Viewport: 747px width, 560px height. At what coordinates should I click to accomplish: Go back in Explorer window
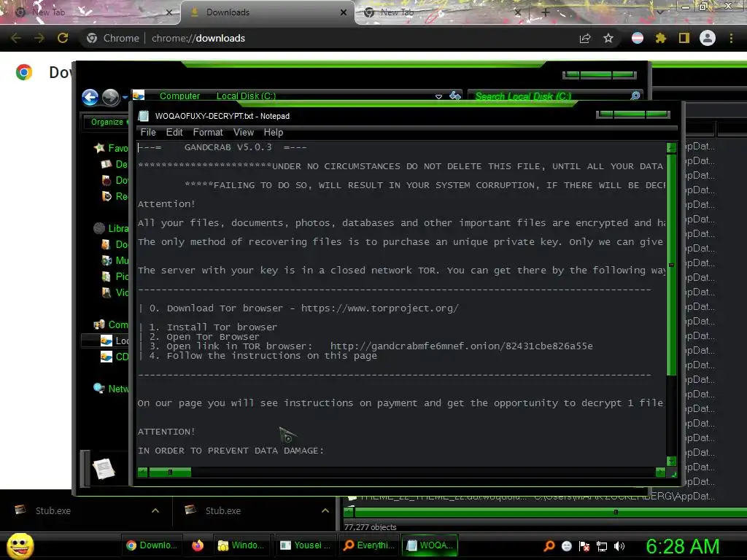[90, 97]
